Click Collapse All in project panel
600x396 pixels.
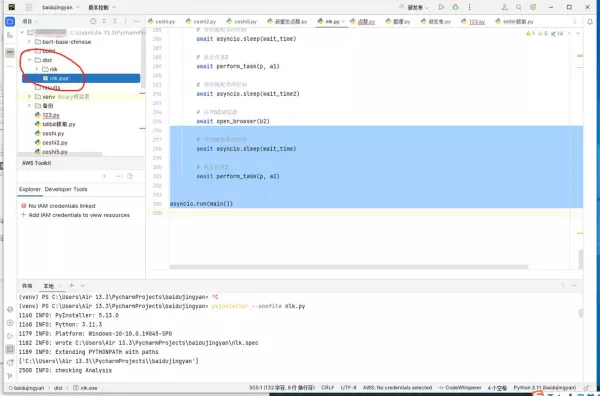[115, 21]
